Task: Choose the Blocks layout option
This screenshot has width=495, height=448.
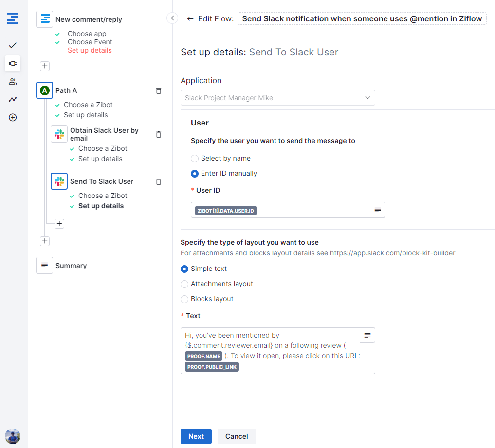Action: [184, 299]
